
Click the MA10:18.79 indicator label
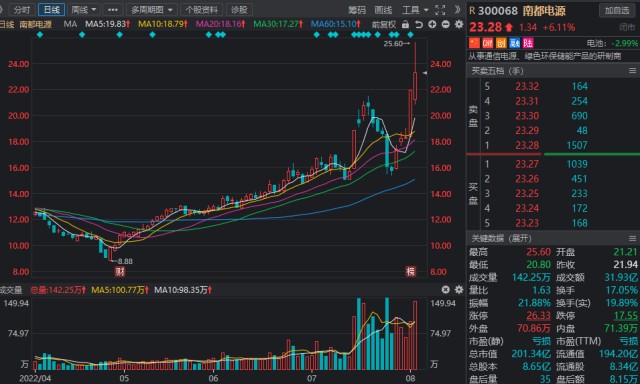tap(163, 24)
